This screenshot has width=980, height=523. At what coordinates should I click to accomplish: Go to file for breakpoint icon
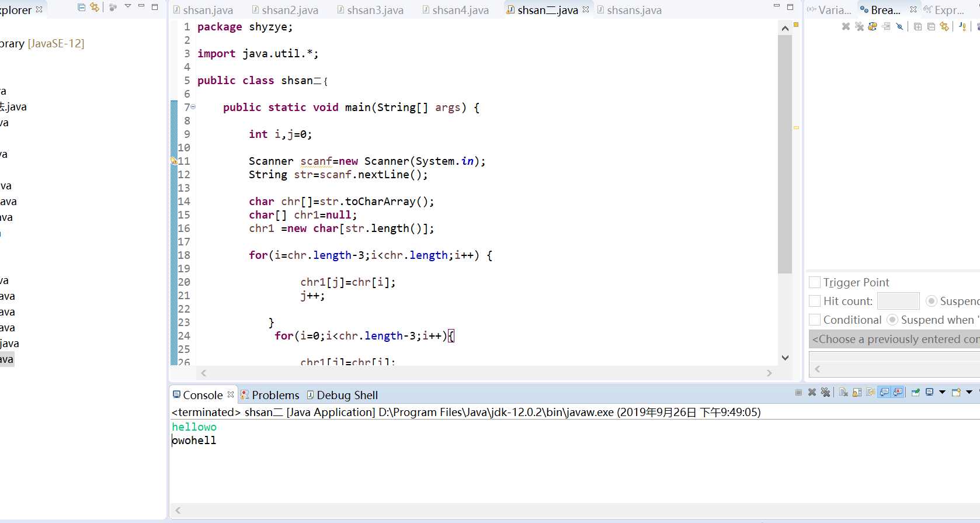[886, 26]
